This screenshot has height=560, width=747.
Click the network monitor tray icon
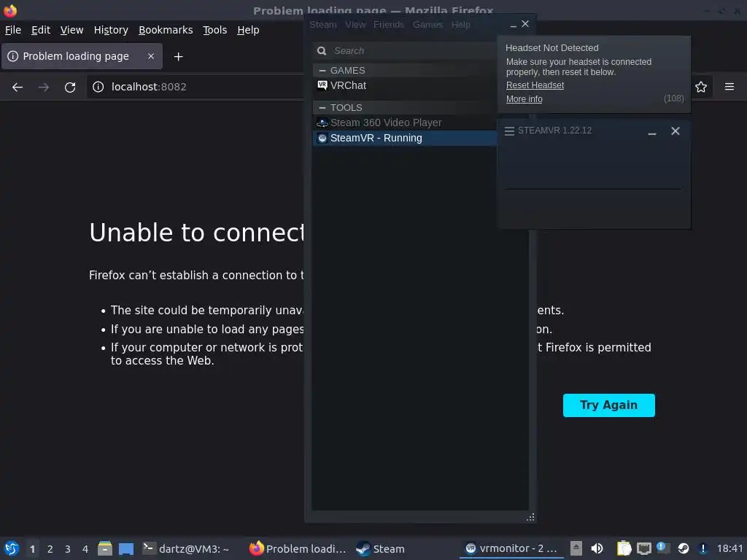point(643,548)
